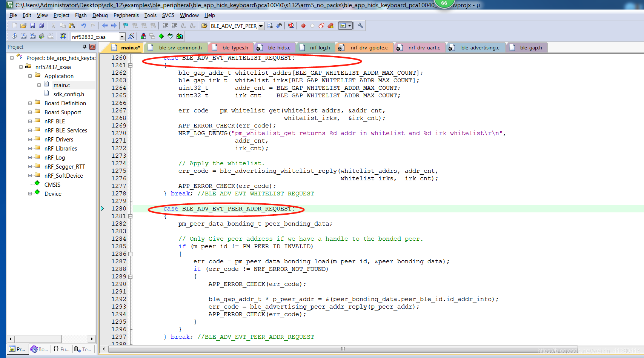Collapse the Application group in tree

30,76
